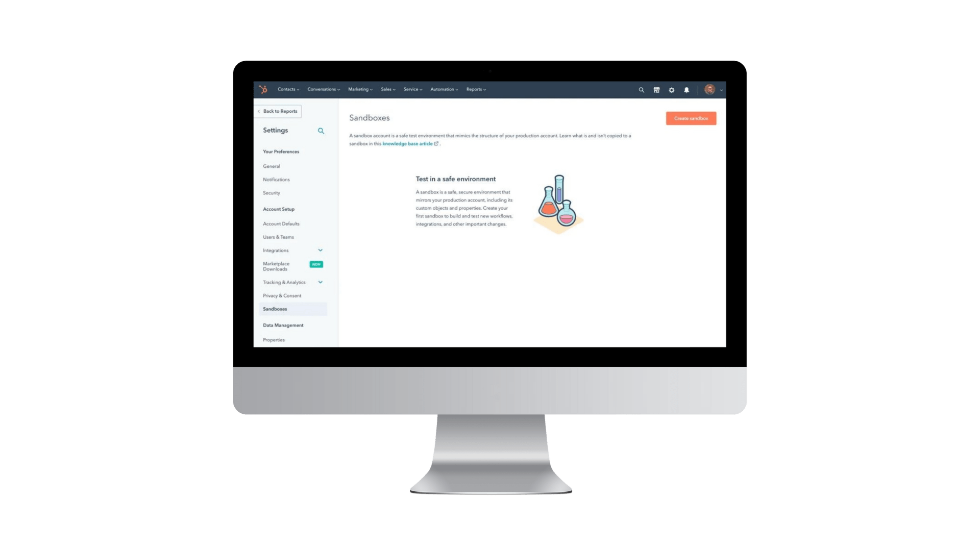Screen dimensions: 980x551
Task: Click the Create sandbox button
Action: [x=690, y=118]
